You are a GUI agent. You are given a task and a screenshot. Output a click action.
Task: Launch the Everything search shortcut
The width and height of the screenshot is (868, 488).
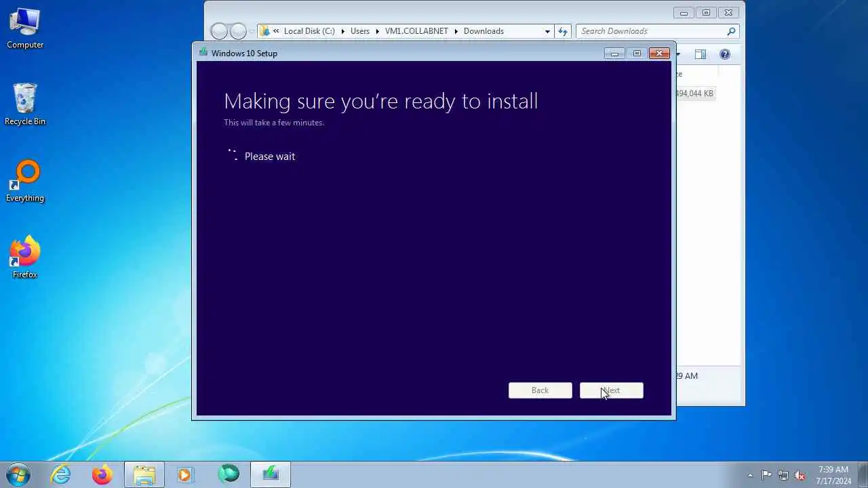(x=25, y=182)
